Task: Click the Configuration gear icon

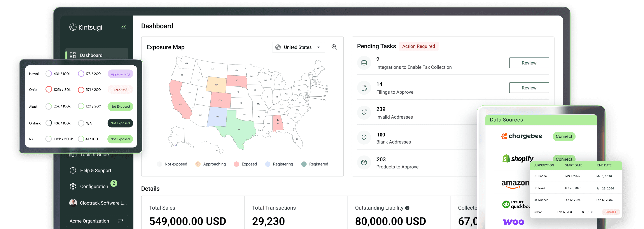Action: pos(73,186)
